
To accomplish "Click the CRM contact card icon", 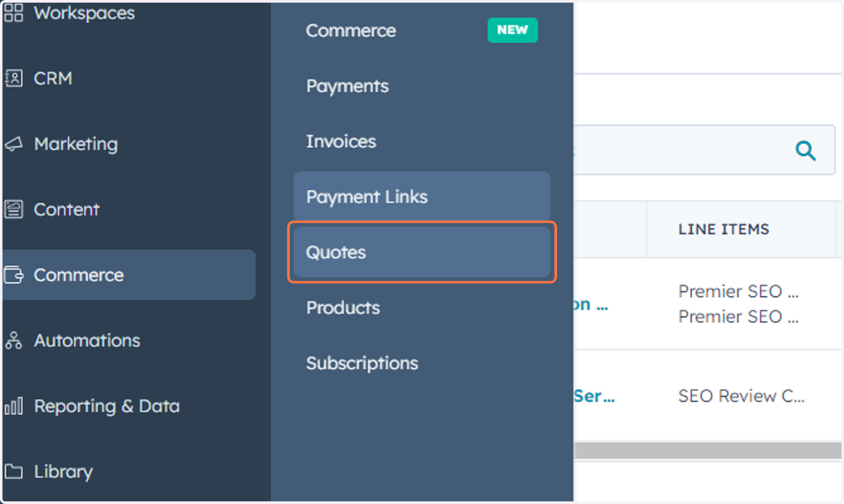I will (14, 78).
